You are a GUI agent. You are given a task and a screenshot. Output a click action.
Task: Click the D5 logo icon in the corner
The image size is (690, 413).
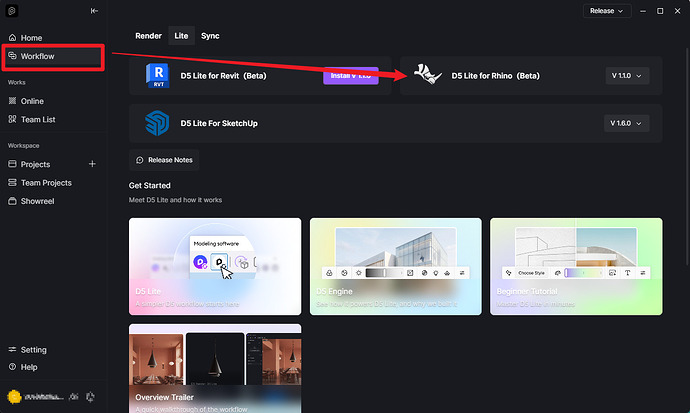coord(12,11)
